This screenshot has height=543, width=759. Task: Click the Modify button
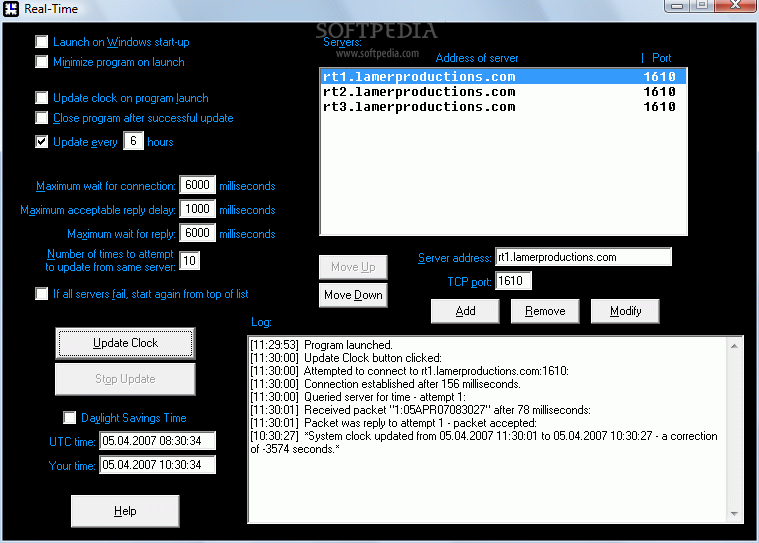(x=625, y=311)
